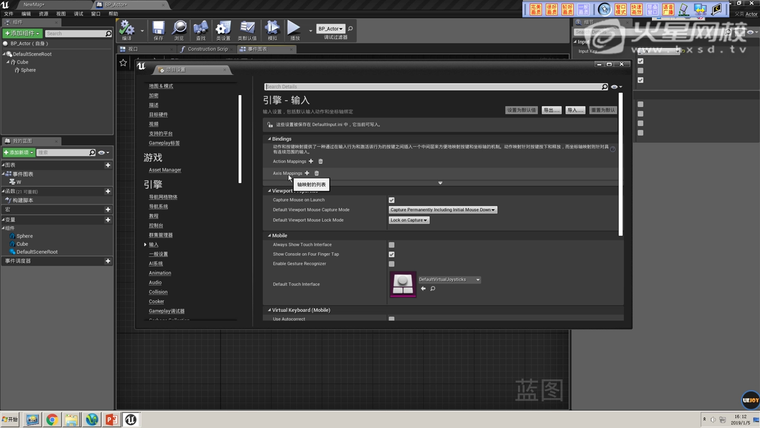Add a new Action Mapping with plus icon

(311, 161)
